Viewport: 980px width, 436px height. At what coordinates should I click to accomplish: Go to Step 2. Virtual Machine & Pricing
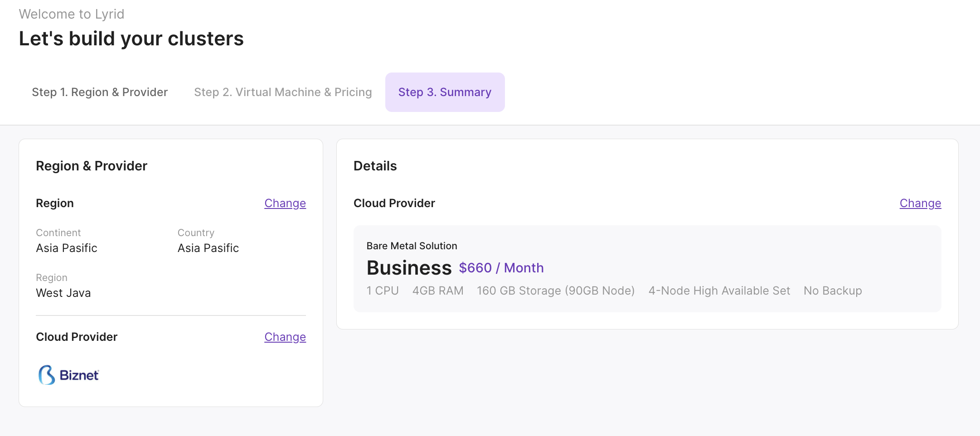(x=283, y=92)
